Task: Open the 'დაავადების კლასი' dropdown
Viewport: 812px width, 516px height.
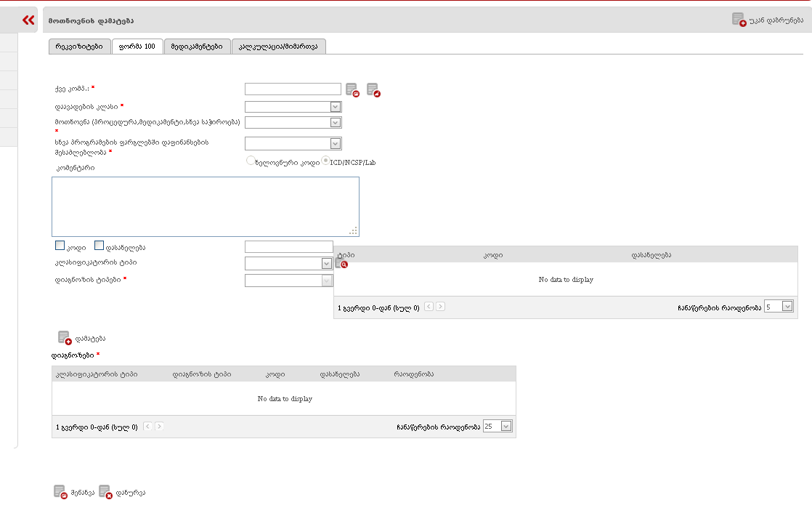Action: pos(335,107)
